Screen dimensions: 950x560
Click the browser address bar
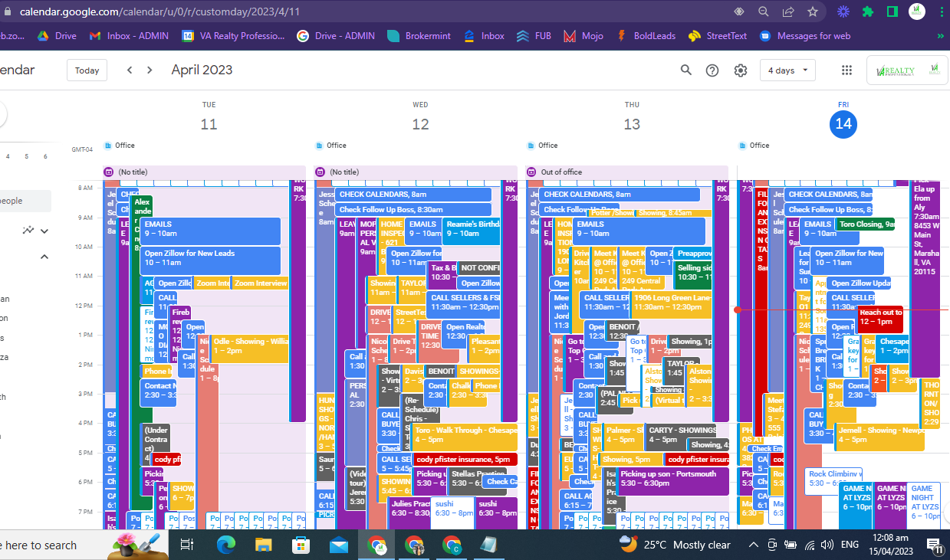pyautogui.click(x=368, y=11)
